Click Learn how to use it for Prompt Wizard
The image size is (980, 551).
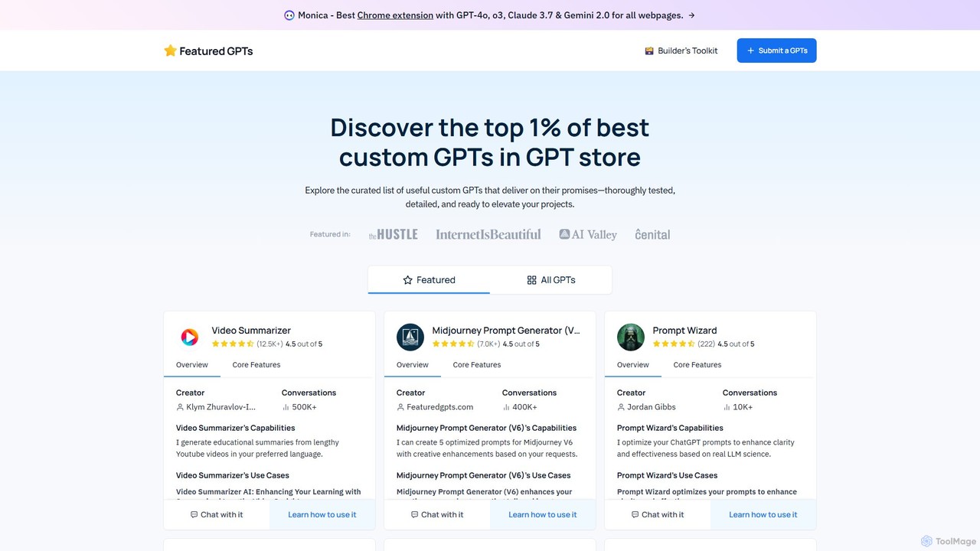click(763, 515)
